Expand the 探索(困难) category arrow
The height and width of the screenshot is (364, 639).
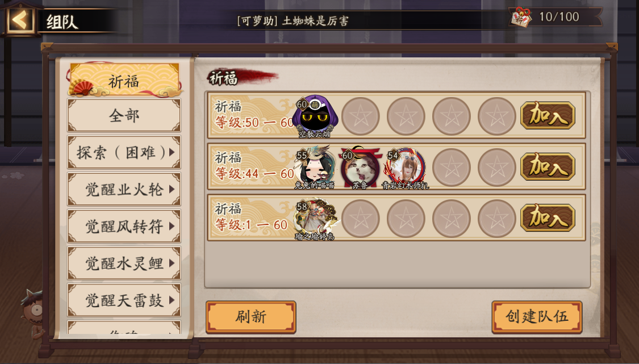pos(172,152)
